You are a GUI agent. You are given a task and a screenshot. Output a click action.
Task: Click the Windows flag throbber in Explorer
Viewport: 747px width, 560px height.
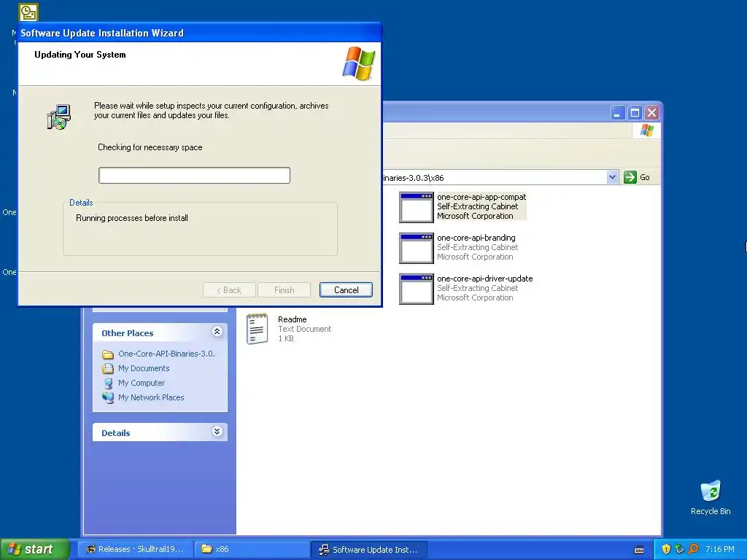click(x=647, y=130)
